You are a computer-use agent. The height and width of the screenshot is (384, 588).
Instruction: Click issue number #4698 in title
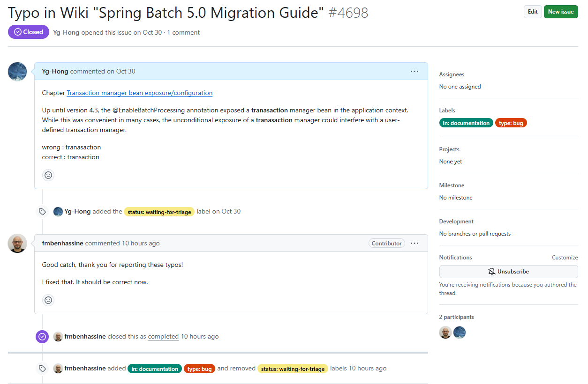click(348, 13)
